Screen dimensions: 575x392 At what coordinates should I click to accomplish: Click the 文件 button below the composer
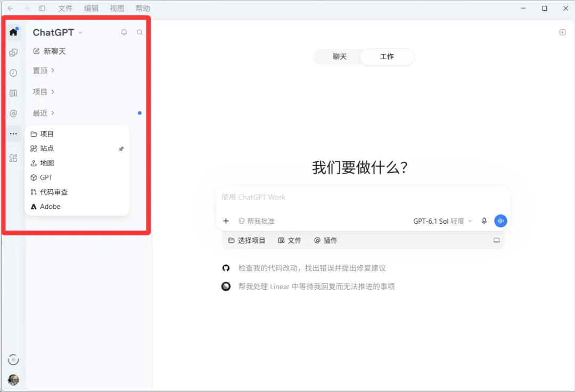[290, 241]
